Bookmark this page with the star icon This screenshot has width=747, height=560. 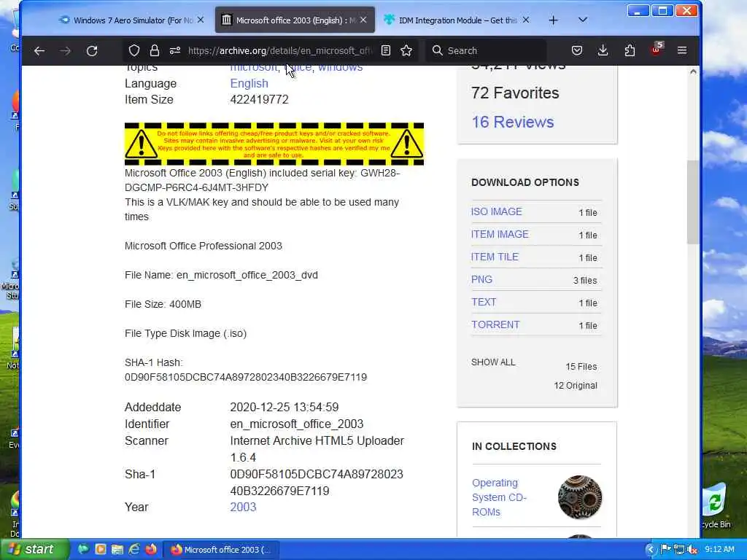[x=406, y=50]
